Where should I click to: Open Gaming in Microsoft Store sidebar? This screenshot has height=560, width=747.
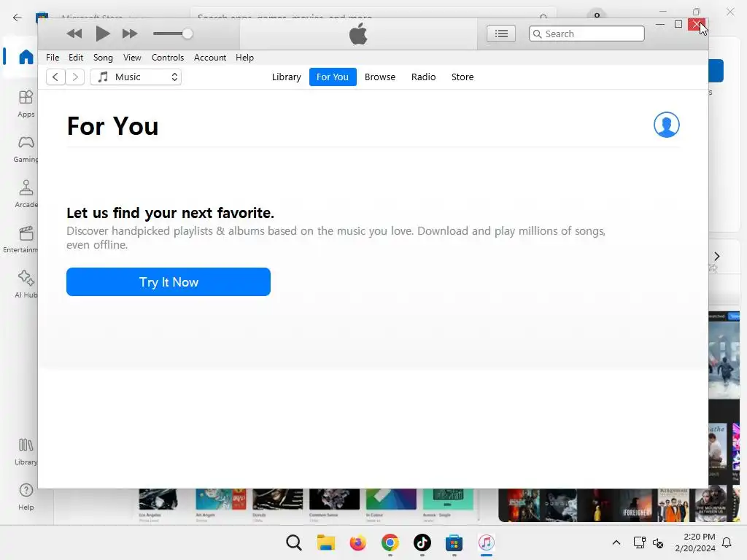coord(26,149)
